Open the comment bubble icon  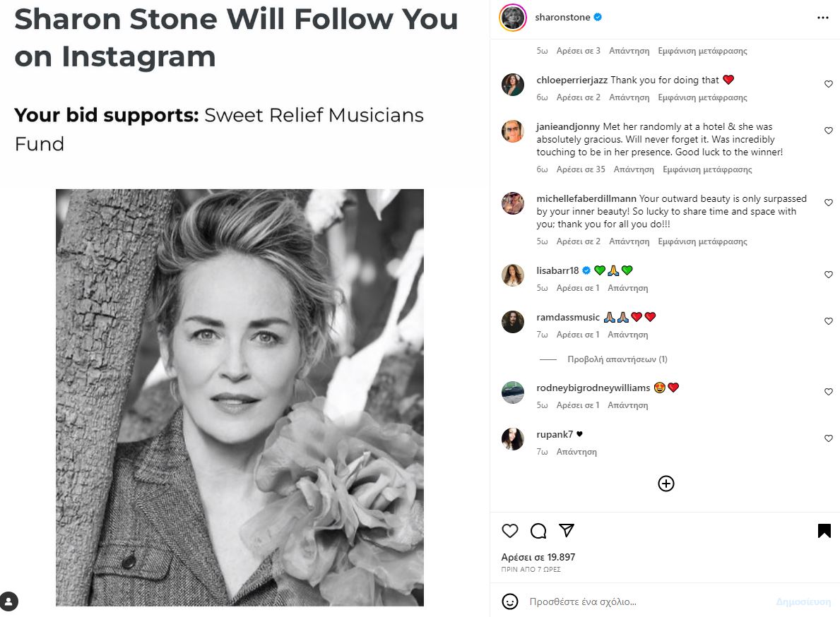[538, 531]
